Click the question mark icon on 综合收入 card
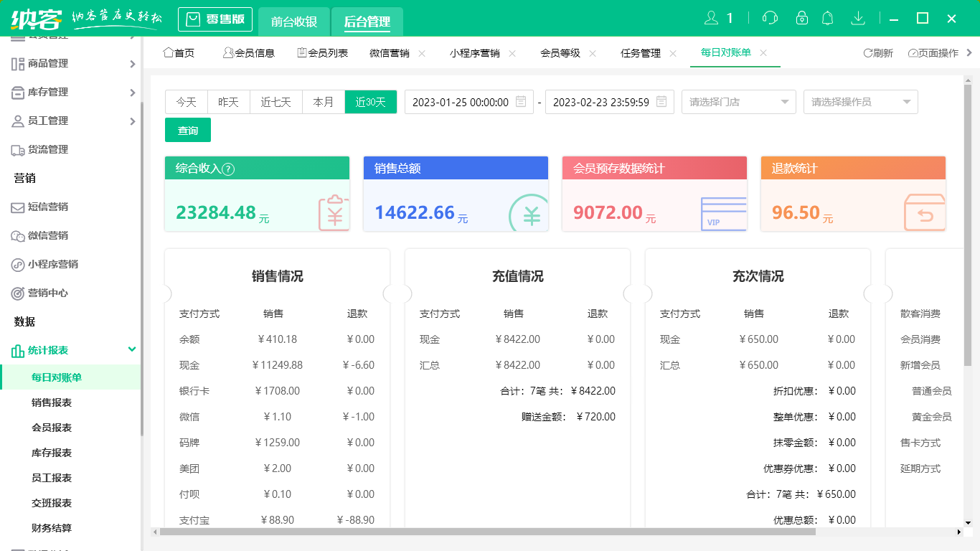The width and height of the screenshot is (980, 551). 227,168
